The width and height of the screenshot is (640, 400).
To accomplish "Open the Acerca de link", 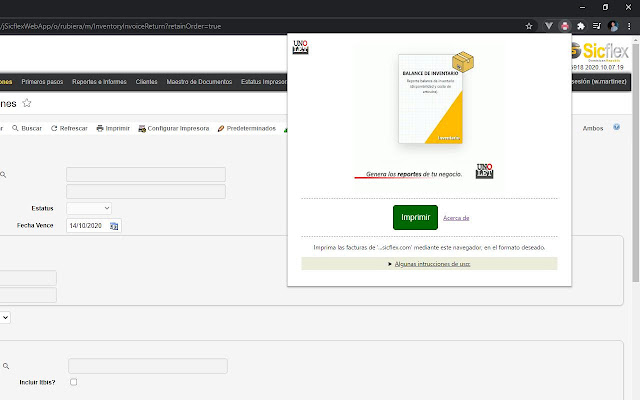I will [x=456, y=217].
